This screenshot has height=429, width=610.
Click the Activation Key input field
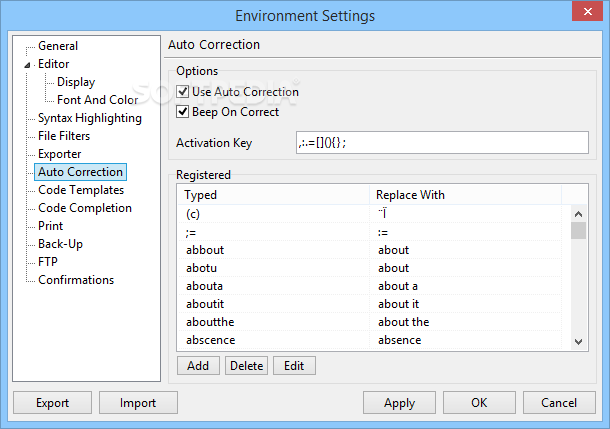coord(442,143)
